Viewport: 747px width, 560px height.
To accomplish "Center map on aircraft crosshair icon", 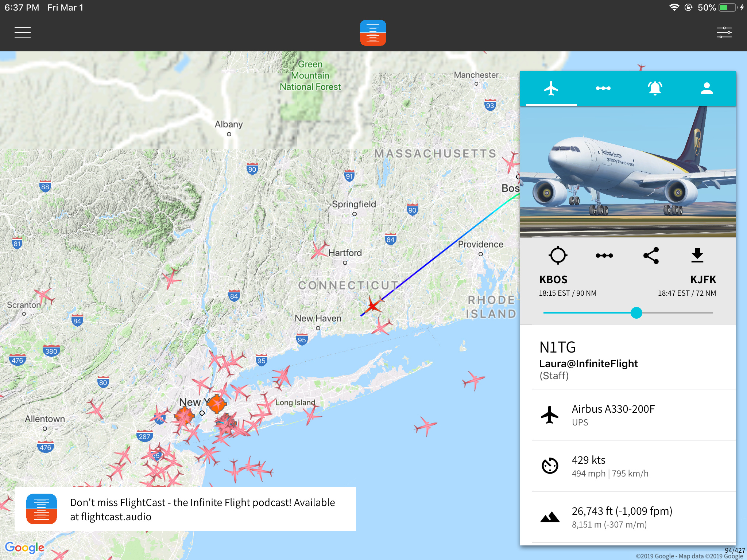I will (558, 255).
